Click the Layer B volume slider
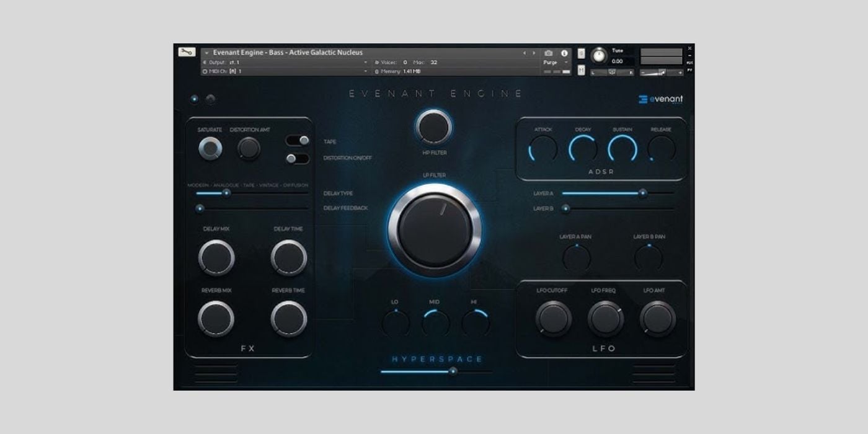The width and height of the screenshot is (868, 434). pyautogui.click(x=564, y=208)
